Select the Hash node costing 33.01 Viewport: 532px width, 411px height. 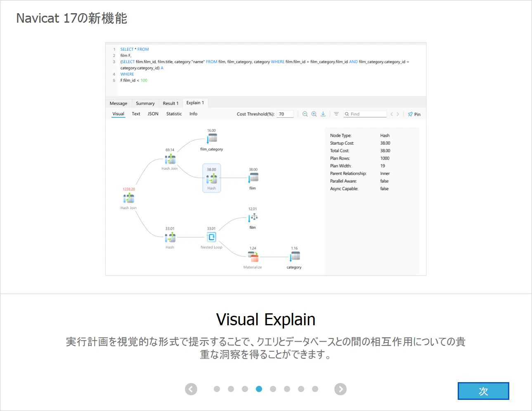[x=170, y=237]
